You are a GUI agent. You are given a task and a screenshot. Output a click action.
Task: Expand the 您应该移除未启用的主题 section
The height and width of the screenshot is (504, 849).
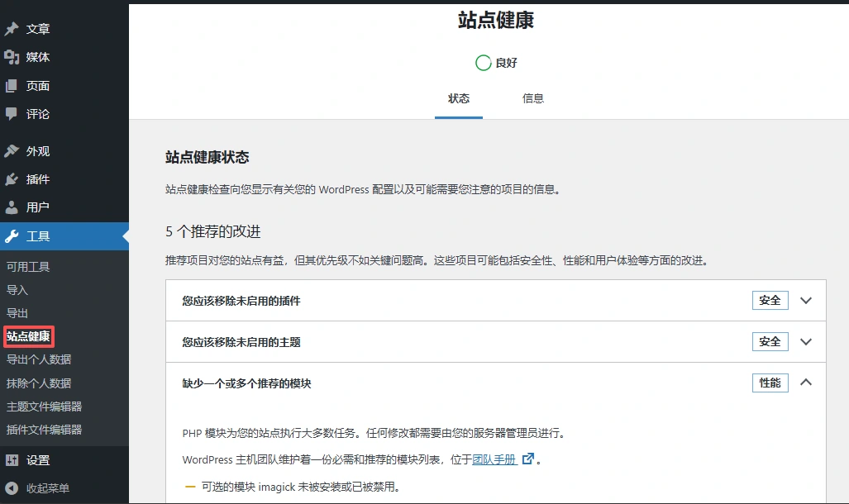[806, 341]
